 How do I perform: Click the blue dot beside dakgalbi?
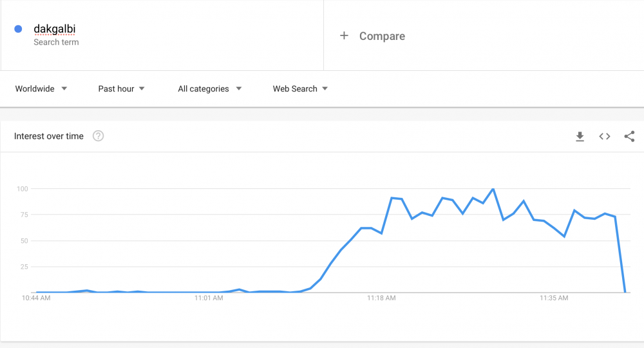click(18, 29)
